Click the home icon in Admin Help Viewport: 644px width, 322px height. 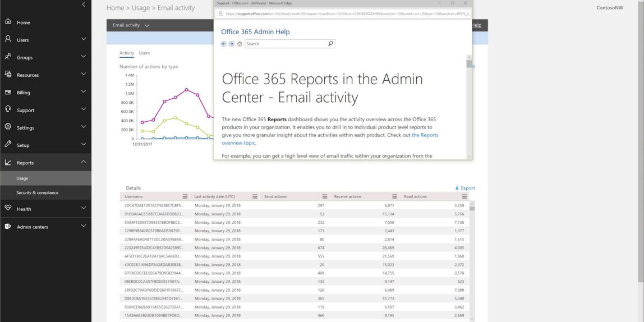point(240,44)
